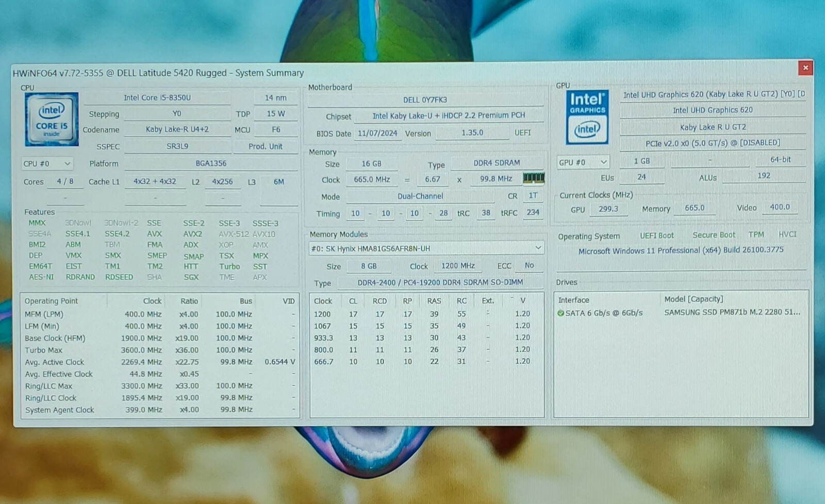This screenshot has height=504, width=825.
Task: Click the UEFI Boot indicator
Action: [657, 236]
